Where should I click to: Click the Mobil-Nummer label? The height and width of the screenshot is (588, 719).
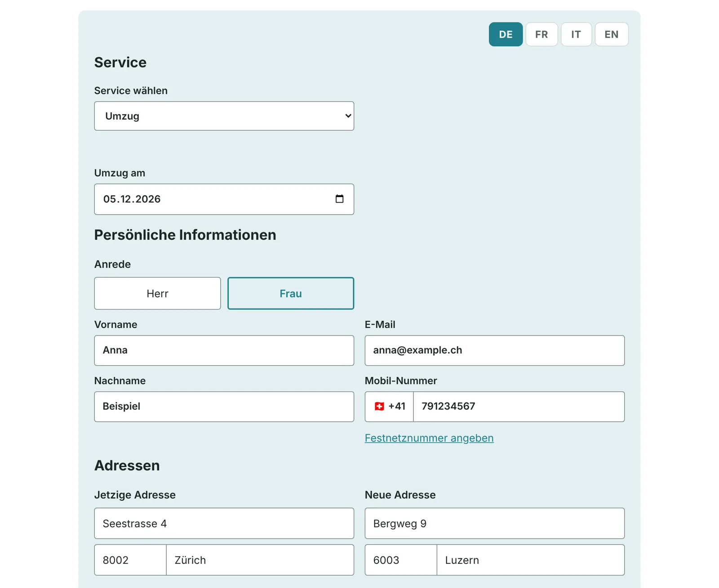401,381
